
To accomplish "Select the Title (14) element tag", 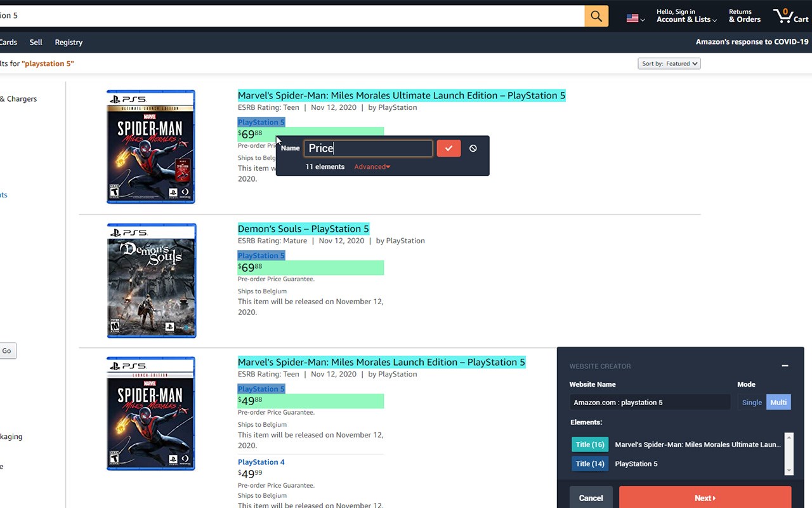I will [x=590, y=464].
